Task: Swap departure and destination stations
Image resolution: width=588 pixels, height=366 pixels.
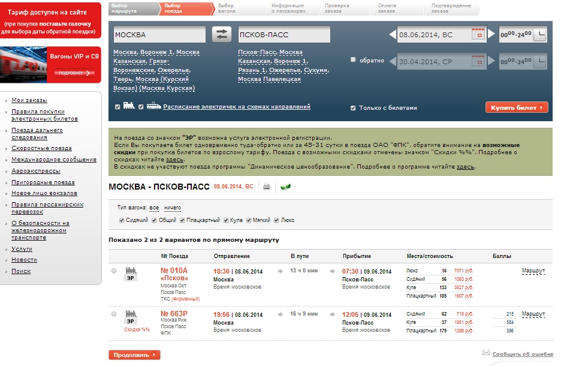Action: point(222,35)
